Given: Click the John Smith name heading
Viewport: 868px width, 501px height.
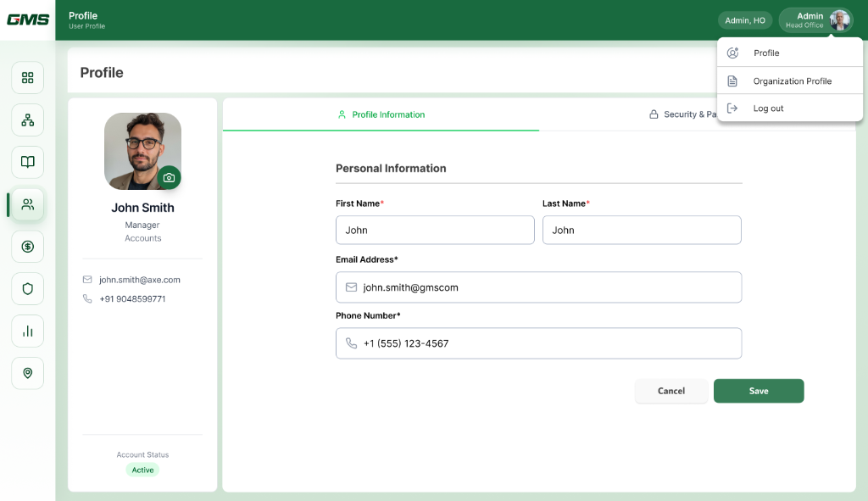Looking at the screenshot, I should pos(142,208).
